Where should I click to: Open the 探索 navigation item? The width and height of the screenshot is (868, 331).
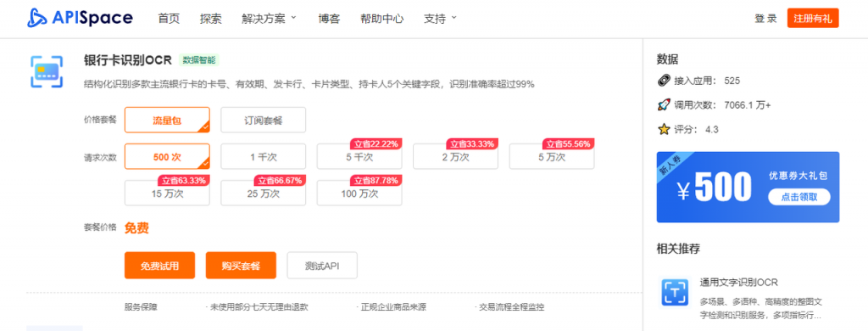pyautogui.click(x=211, y=19)
